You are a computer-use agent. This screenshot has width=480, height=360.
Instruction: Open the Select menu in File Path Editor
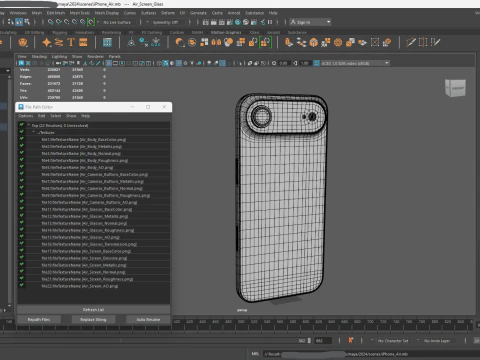[x=56, y=116]
